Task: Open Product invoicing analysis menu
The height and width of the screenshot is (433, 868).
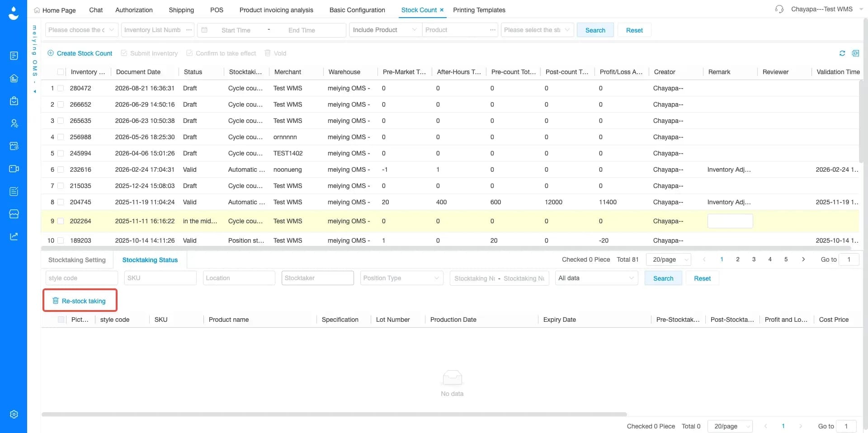Action: tap(276, 10)
